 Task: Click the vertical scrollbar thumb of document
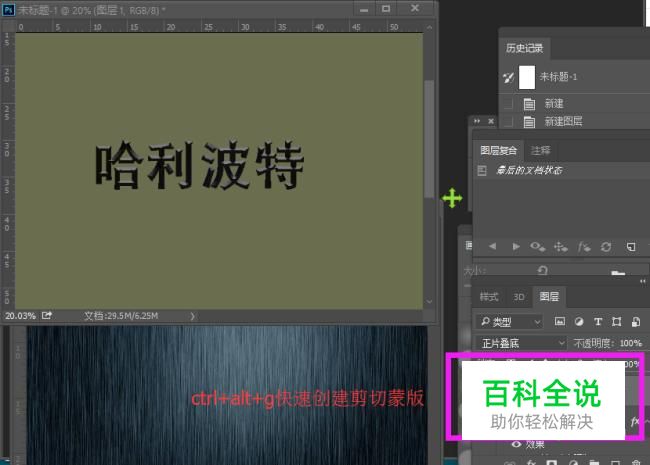point(429,139)
